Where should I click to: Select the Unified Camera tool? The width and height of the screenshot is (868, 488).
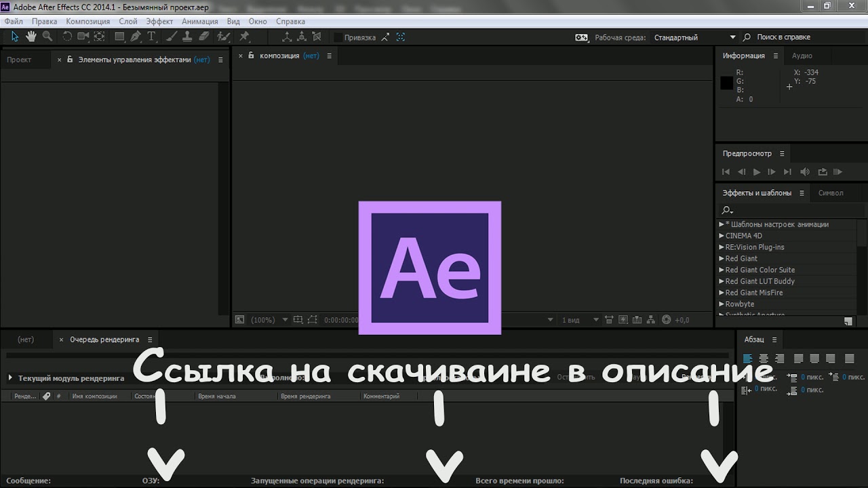click(x=83, y=37)
